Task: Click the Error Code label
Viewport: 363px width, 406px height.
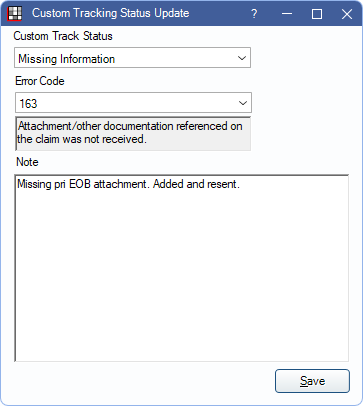Action: [40, 81]
